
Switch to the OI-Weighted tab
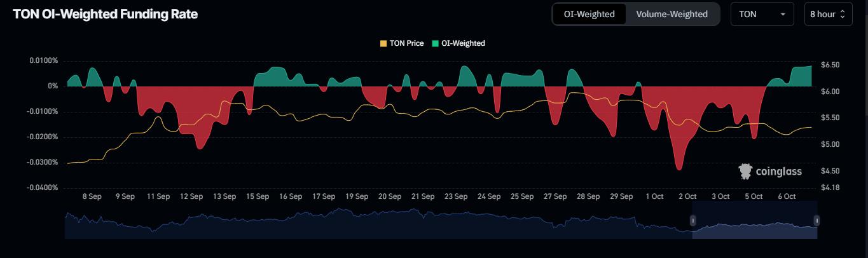coord(589,14)
